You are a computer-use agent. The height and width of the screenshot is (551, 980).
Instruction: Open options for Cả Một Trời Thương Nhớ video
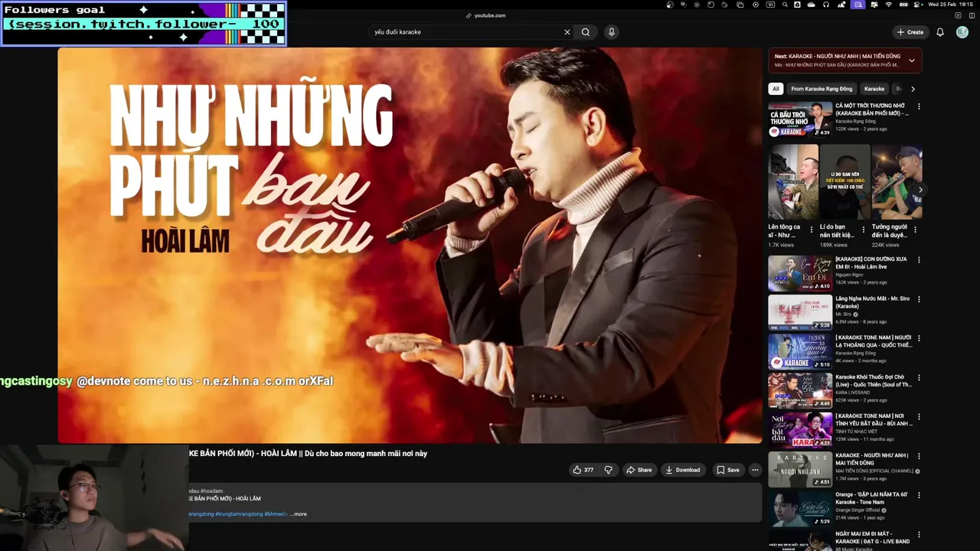pyautogui.click(x=919, y=106)
